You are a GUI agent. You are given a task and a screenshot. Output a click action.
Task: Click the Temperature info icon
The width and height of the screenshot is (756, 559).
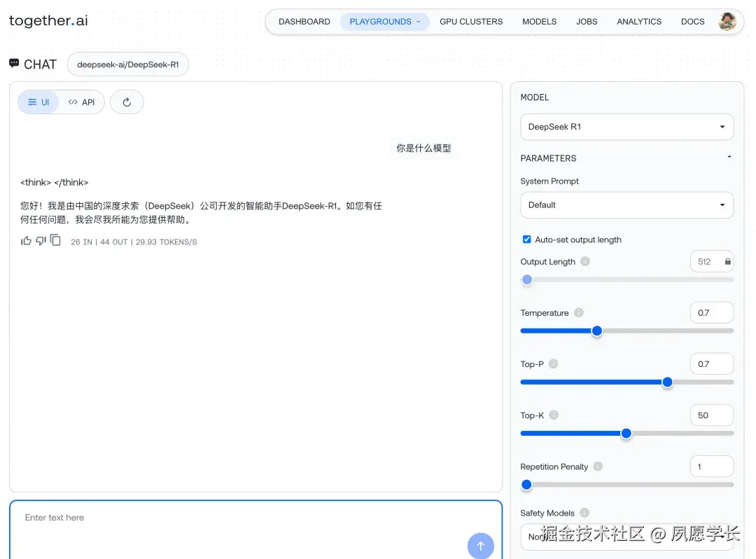(x=579, y=312)
